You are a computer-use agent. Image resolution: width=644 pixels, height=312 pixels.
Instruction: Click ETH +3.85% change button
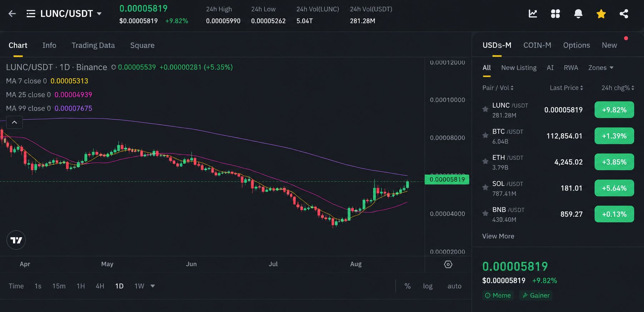614,162
